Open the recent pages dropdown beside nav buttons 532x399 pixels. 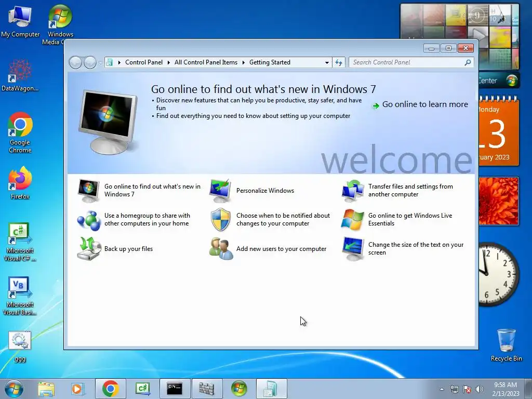click(100, 62)
